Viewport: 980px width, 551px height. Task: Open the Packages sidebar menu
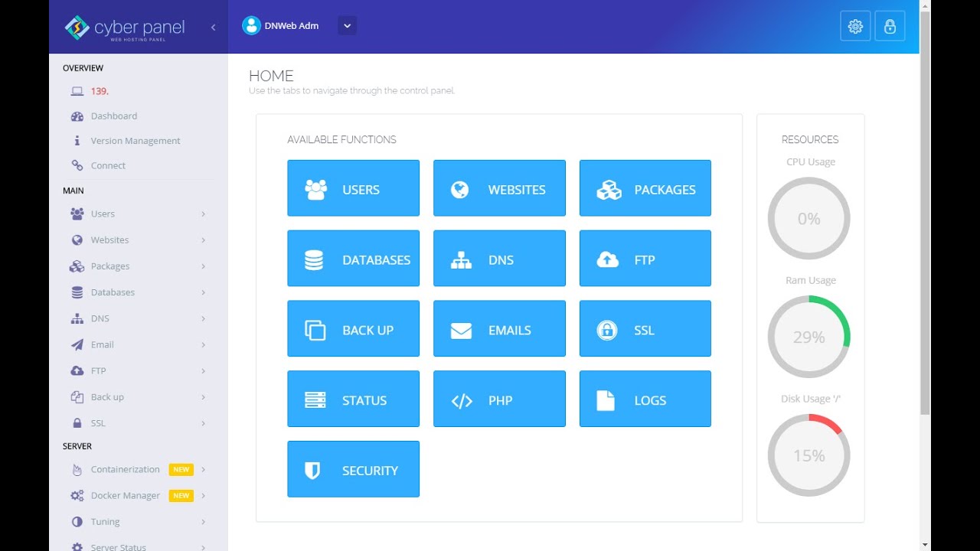(x=138, y=266)
